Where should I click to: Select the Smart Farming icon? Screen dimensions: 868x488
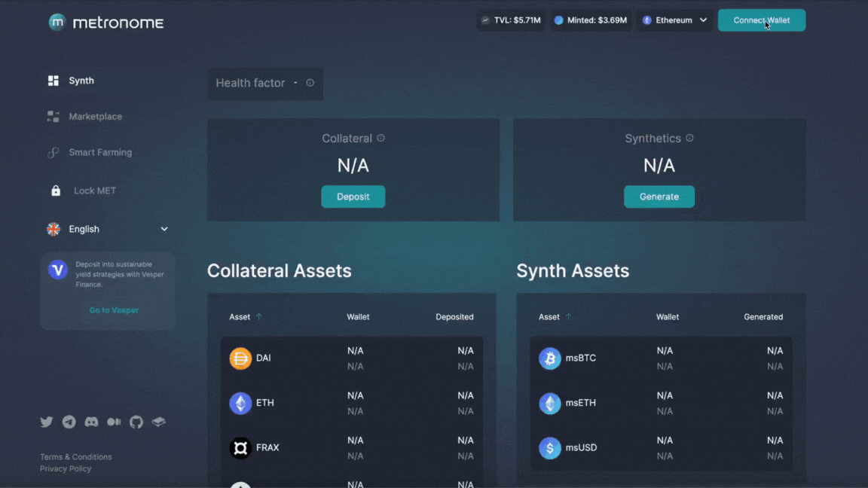(53, 153)
